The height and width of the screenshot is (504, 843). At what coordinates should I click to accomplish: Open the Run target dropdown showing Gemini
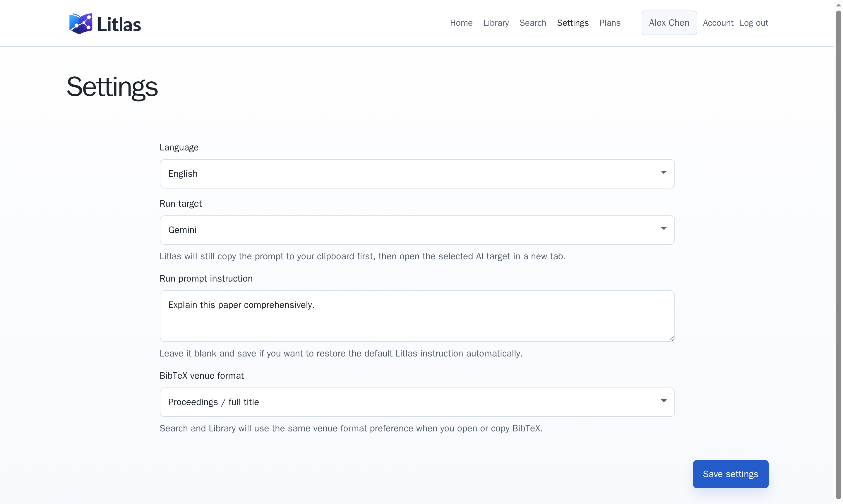click(x=417, y=230)
